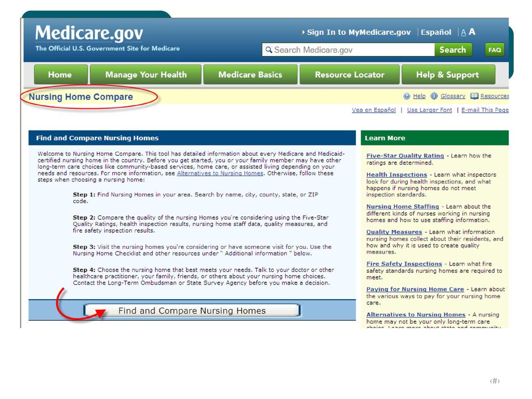This screenshot has height=399, width=532.
Task: Click the Help question mark icon
Action: coord(406,96)
